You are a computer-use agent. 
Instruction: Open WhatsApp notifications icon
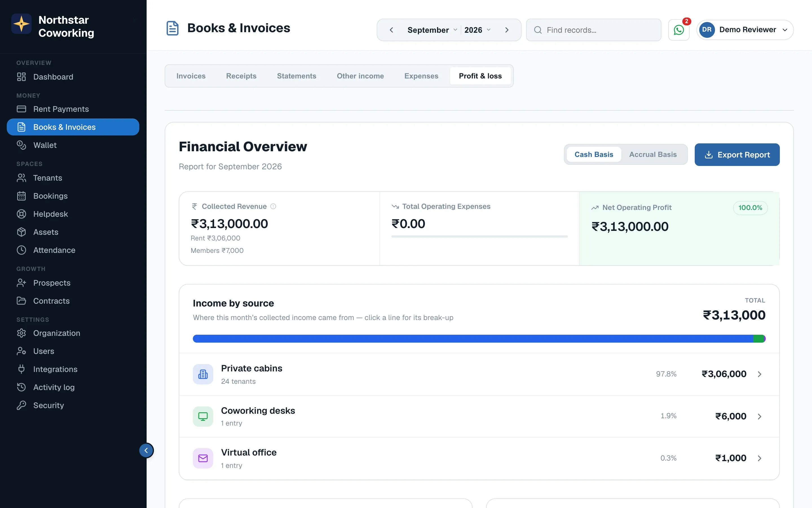[x=678, y=30]
